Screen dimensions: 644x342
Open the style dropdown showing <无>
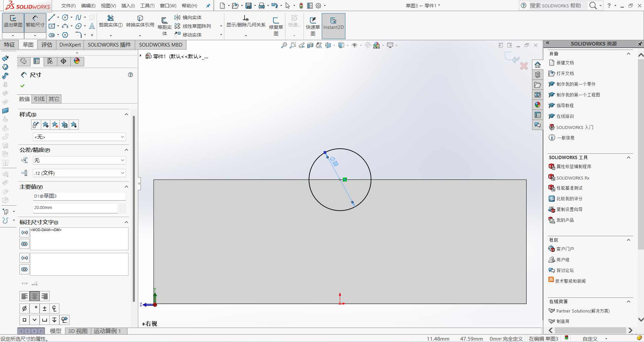(x=79, y=137)
